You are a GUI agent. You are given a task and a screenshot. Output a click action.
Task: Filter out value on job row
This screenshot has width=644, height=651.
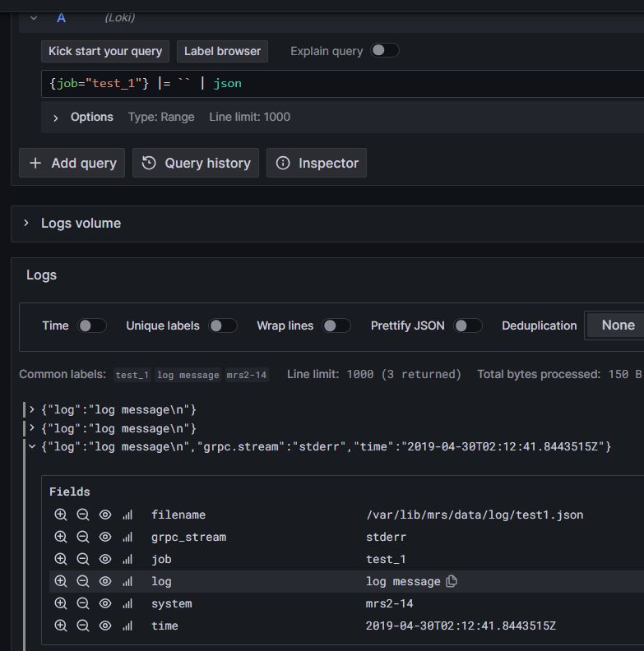coord(83,559)
